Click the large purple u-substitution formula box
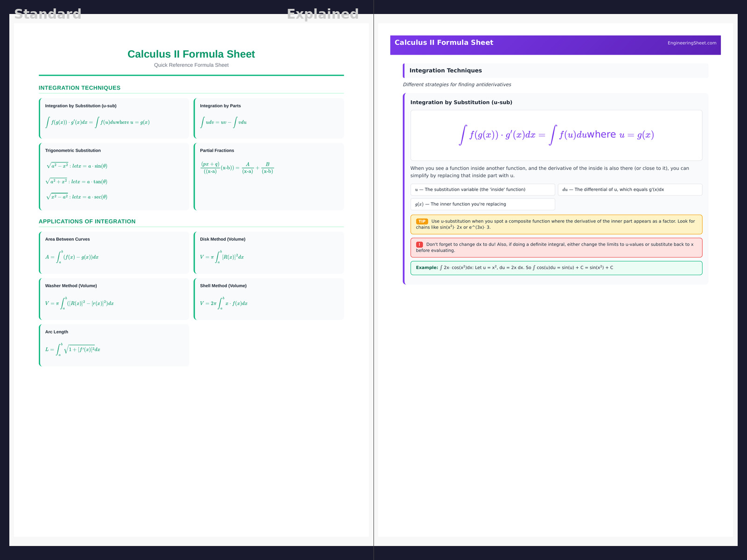Viewport: 747px width, 560px height. [x=556, y=135]
